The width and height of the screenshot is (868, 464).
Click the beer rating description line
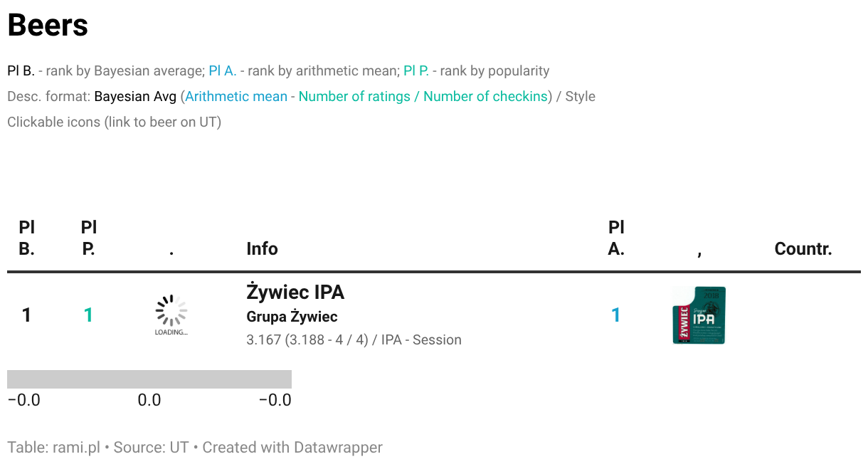click(354, 340)
